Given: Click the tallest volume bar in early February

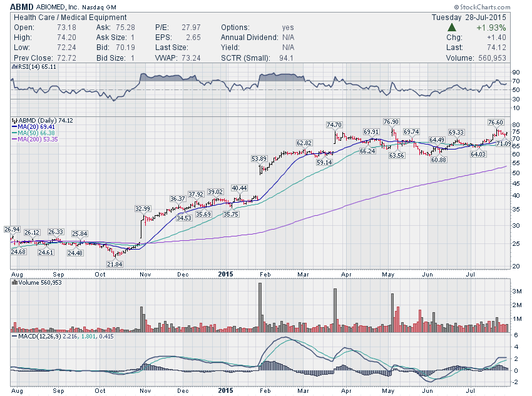Looking at the screenshot, I should [260, 307].
